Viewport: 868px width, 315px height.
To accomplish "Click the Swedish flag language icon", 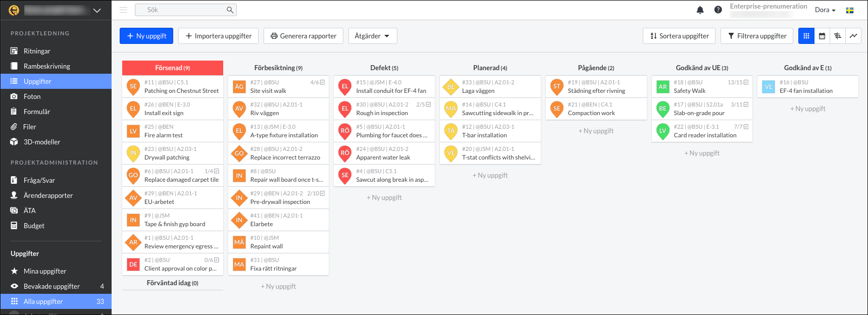I will click(x=850, y=10).
